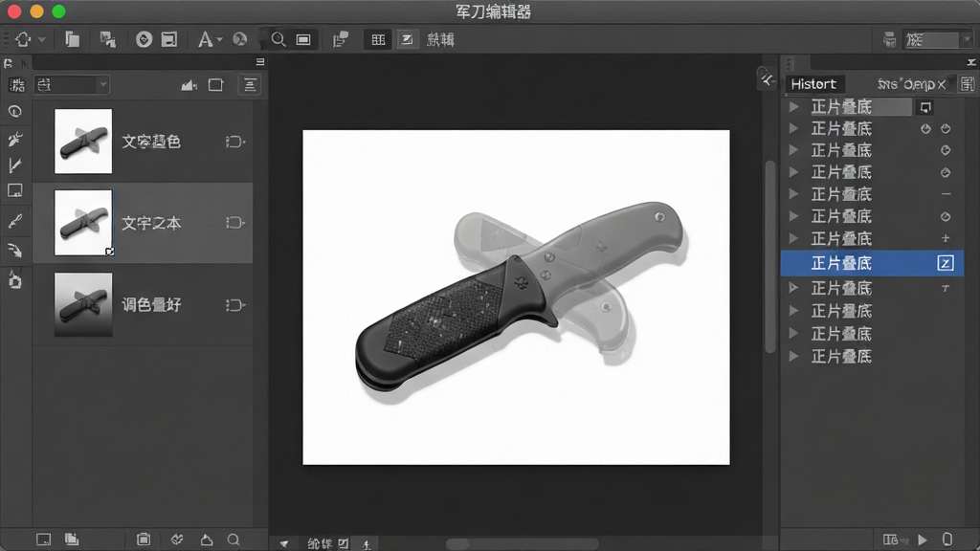Click the canvas vertical scrollbar

(x=770, y=256)
